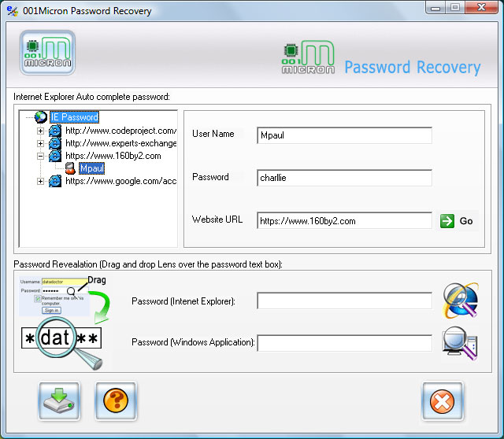
Task: Expand the experts-exchange tree node
Action: pyautogui.click(x=40, y=143)
